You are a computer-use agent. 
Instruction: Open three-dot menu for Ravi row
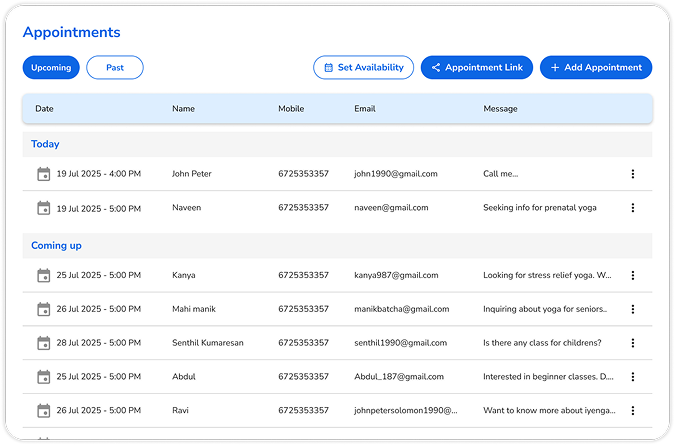(632, 411)
